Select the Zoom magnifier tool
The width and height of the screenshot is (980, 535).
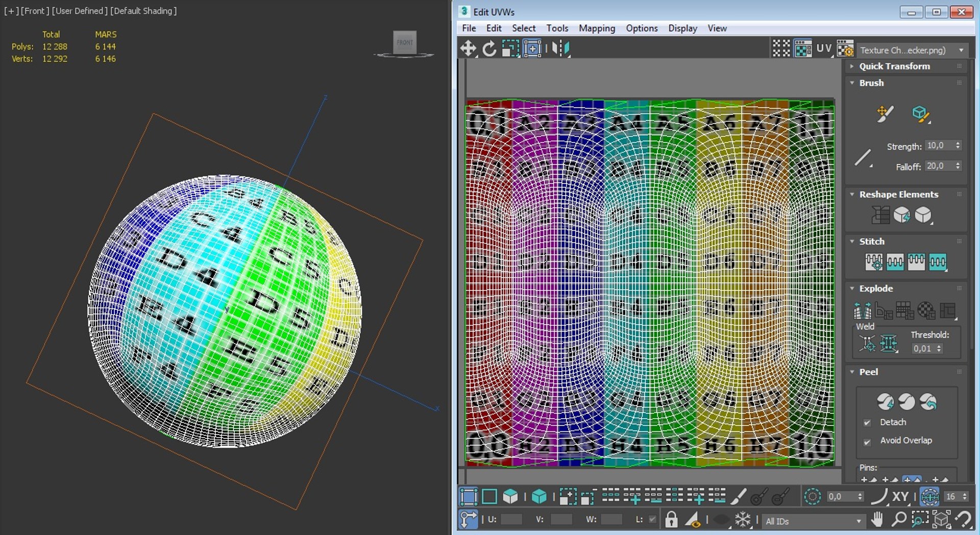click(898, 520)
